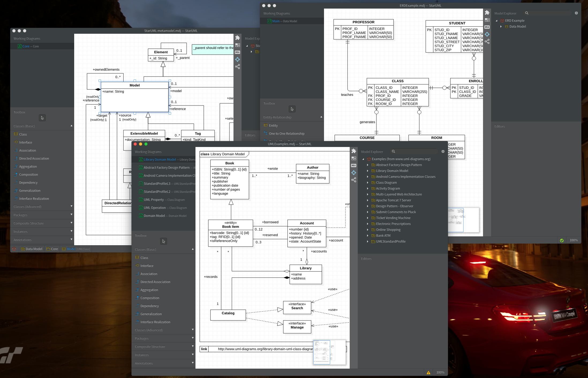Click the Extensions puzzle icon in the sidebar
The width and height of the screenshot is (588, 378).
coord(354,151)
